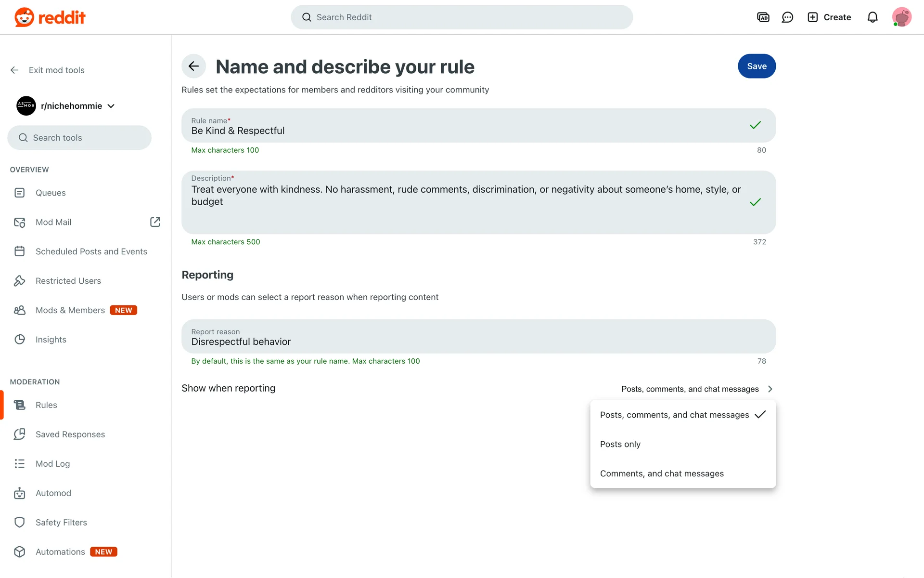Open Create post menu

pyautogui.click(x=829, y=17)
